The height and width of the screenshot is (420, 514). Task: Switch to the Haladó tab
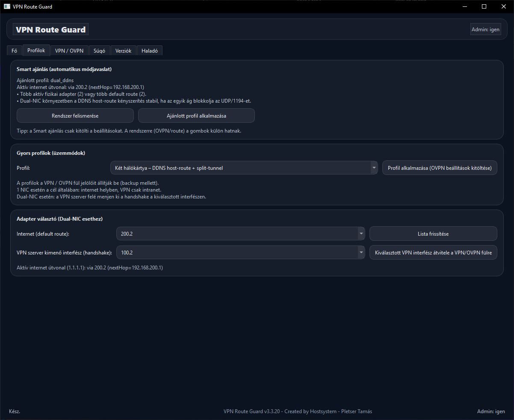150,50
